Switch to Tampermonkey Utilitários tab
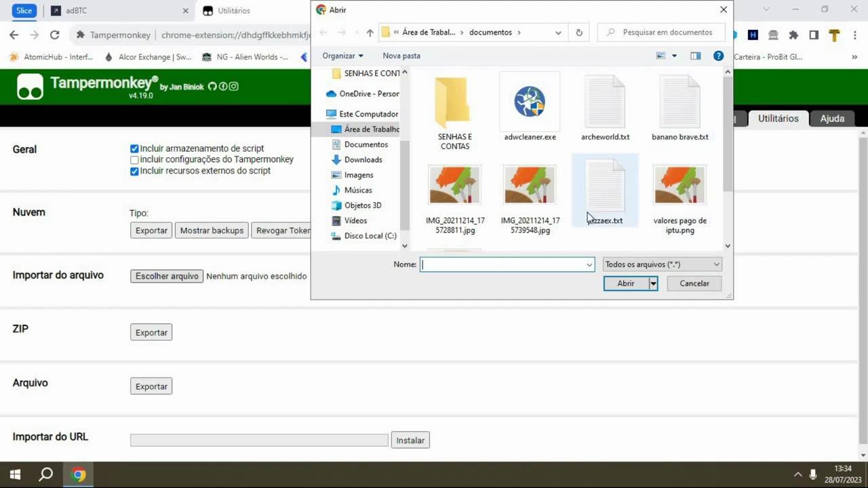The height and width of the screenshot is (488, 868). point(778,119)
